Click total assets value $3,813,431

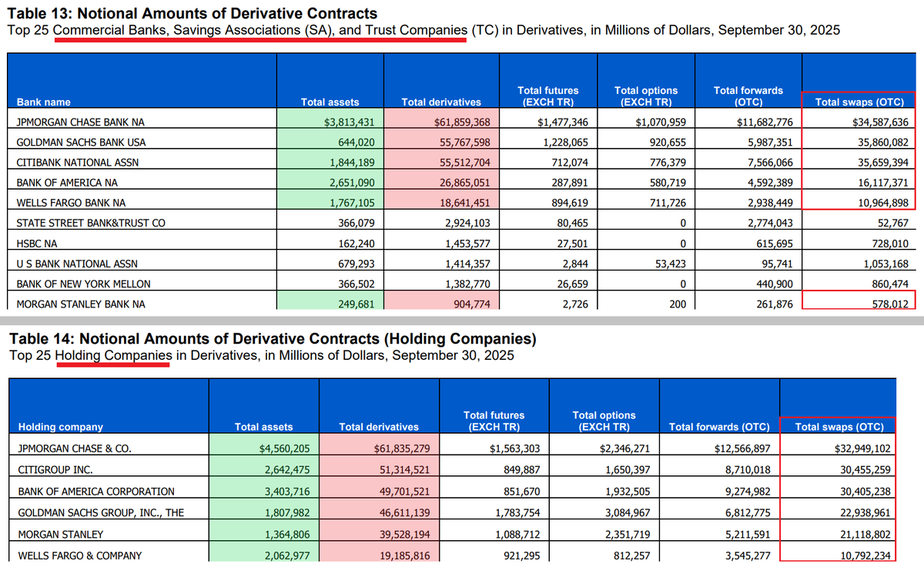(349, 123)
